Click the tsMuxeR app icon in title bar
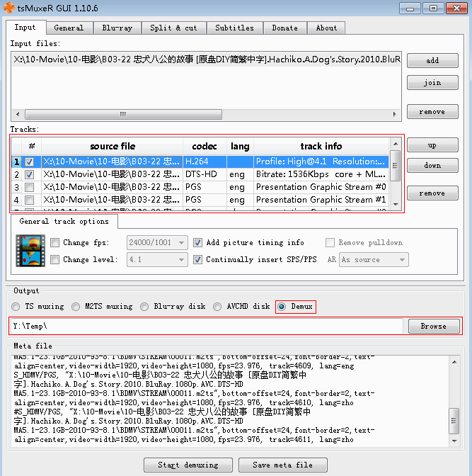This screenshot has height=476, width=472. 9,8
